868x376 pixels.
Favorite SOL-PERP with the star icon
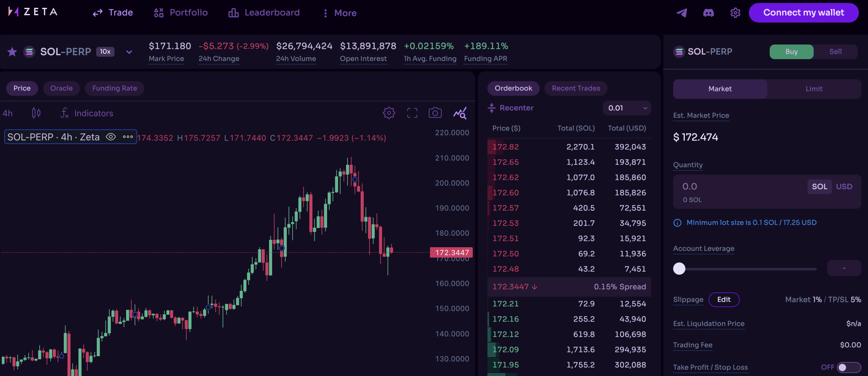click(x=12, y=52)
